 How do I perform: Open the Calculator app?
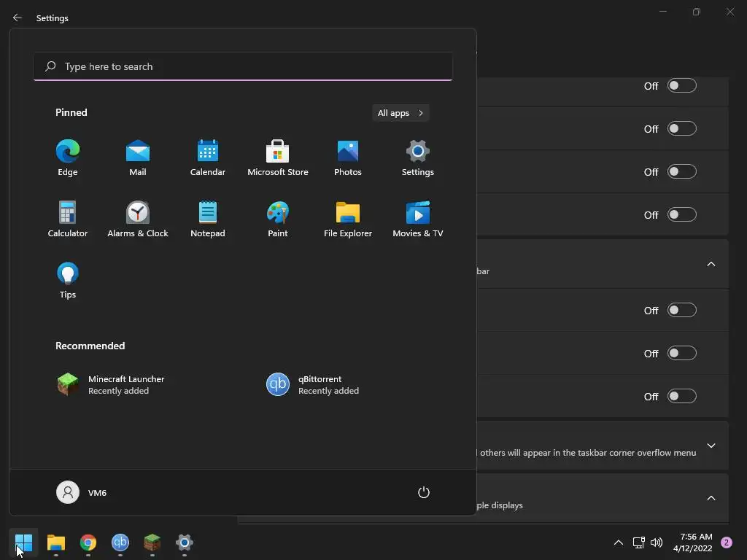[68, 219]
